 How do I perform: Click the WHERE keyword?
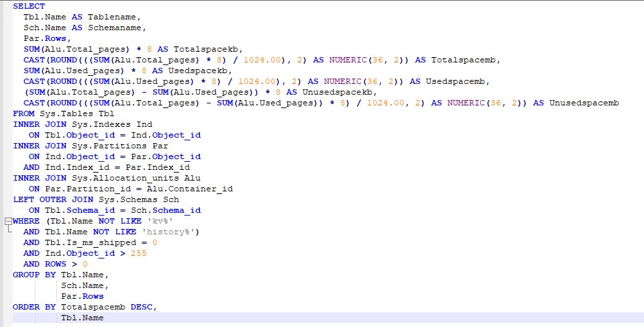[x=26, y=222]
